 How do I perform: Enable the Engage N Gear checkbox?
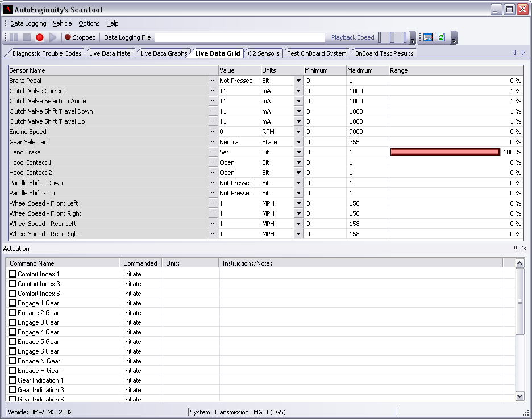click(x=12, y=361)
